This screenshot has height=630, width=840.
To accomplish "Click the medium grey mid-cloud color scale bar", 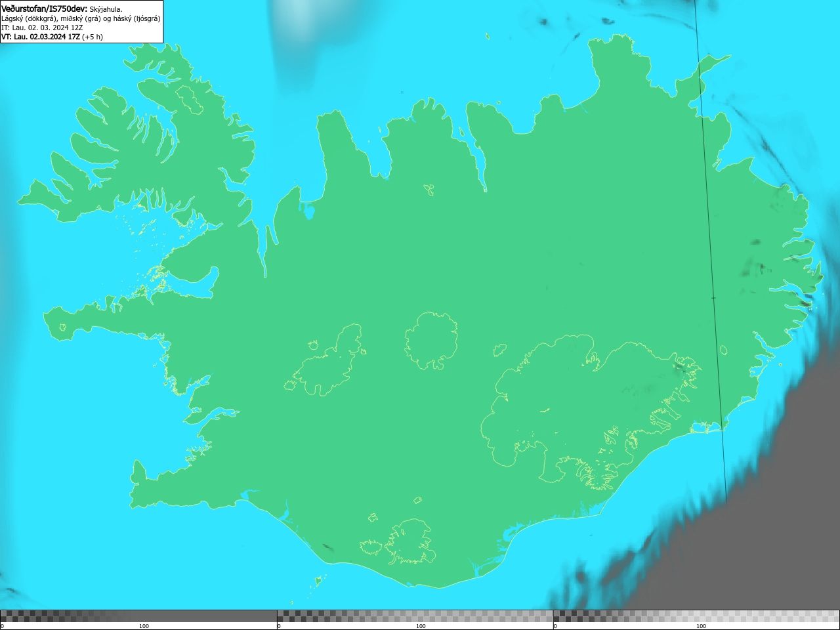I will pyautogui.click(x=415, y=616).
